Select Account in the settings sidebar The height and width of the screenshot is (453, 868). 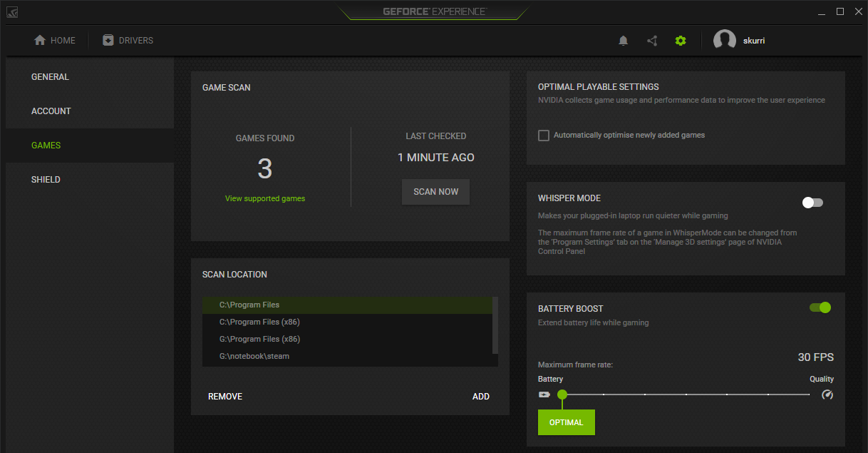pos(90,111)
